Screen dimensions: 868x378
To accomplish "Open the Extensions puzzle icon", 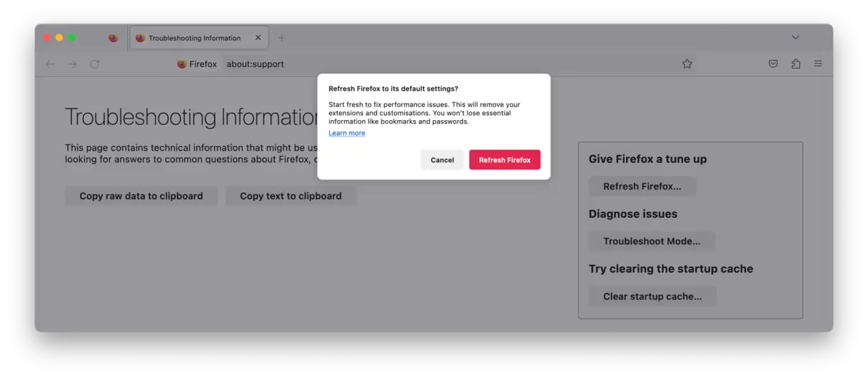I will tap(796, 64).
